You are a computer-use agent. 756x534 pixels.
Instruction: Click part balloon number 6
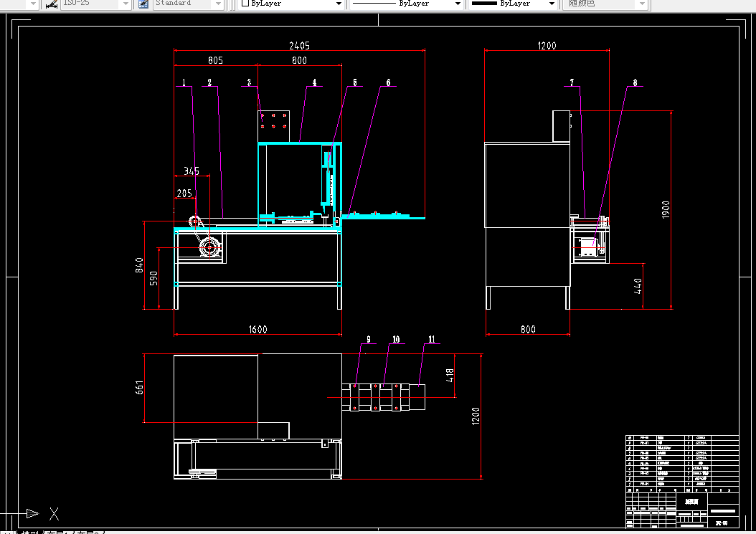pos(388,82)
